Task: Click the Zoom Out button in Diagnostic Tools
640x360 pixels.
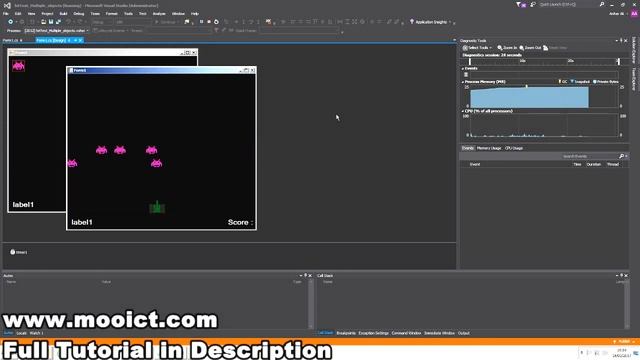Action: coord(530,48)
